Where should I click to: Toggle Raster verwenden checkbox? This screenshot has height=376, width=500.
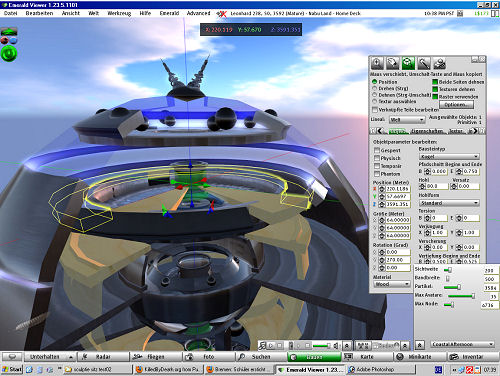pyautogui.click(x=435, y=96)
